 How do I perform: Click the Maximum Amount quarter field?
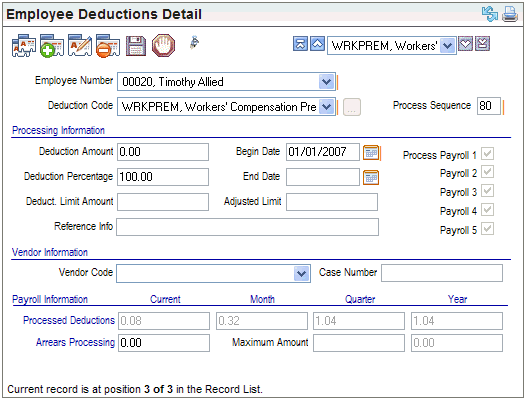359,343
